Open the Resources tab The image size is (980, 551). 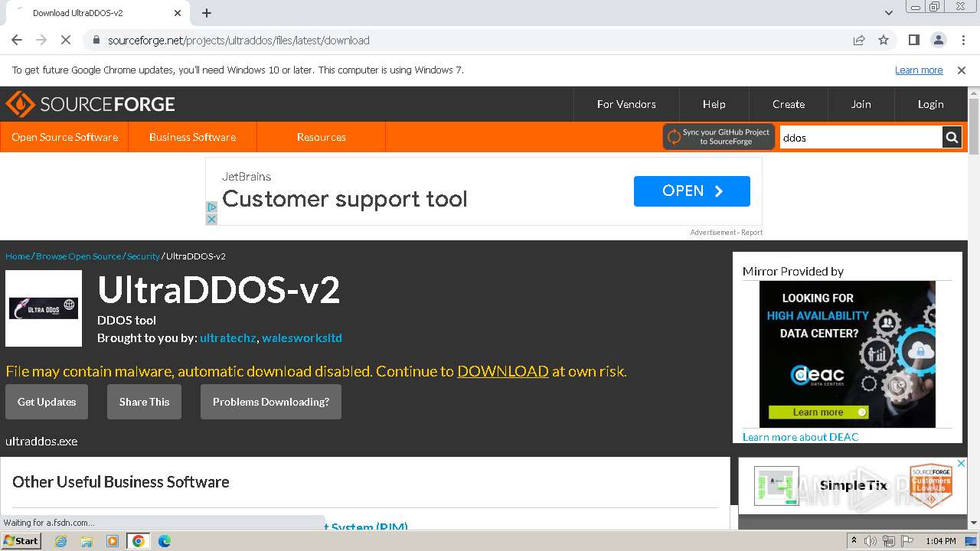coord(321,137)
